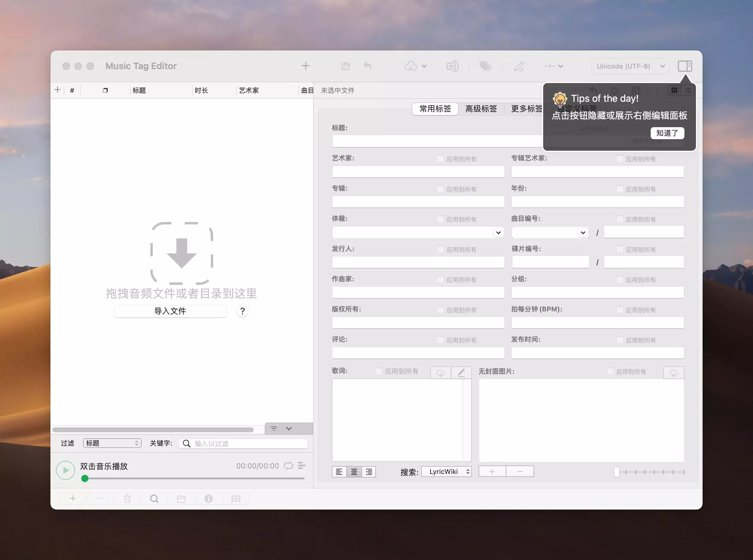Click the save disk icon in toolbar
753x560 pixels.
click(345, 66)
